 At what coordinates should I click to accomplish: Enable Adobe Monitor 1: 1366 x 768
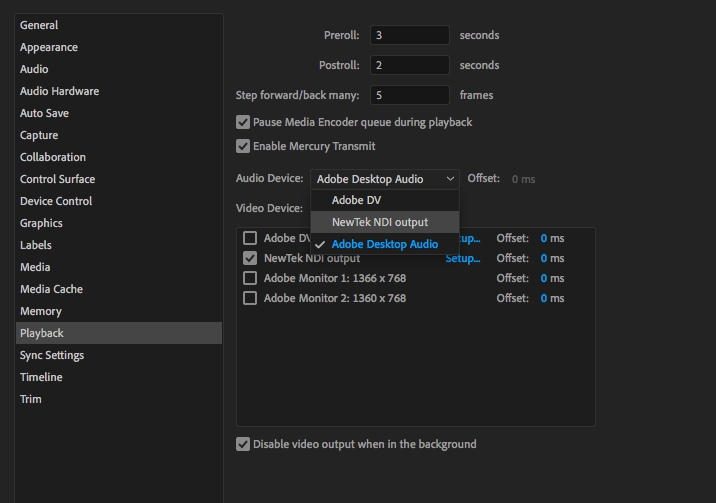[250, 278]
